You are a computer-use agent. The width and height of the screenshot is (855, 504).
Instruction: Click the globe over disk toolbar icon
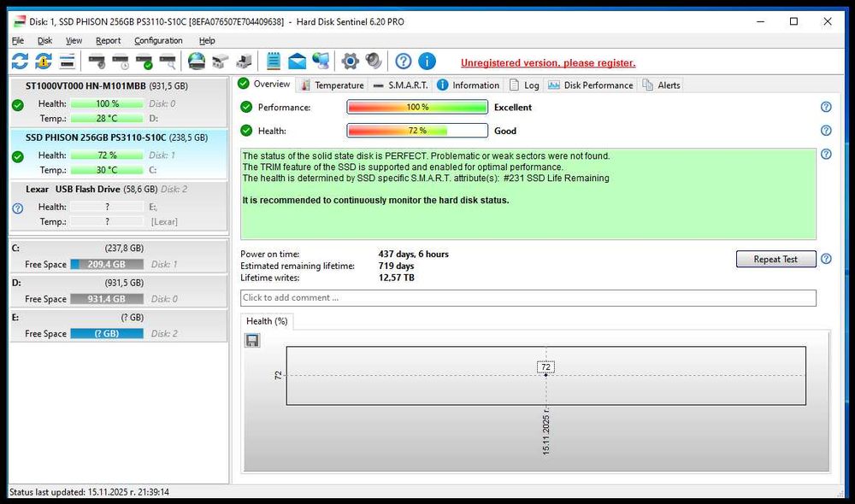click(197, 61)
